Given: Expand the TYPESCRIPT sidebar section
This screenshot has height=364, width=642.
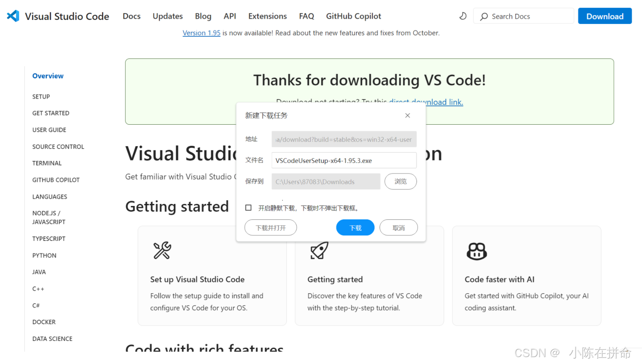Looking at the screenshot, I should 49,239.
